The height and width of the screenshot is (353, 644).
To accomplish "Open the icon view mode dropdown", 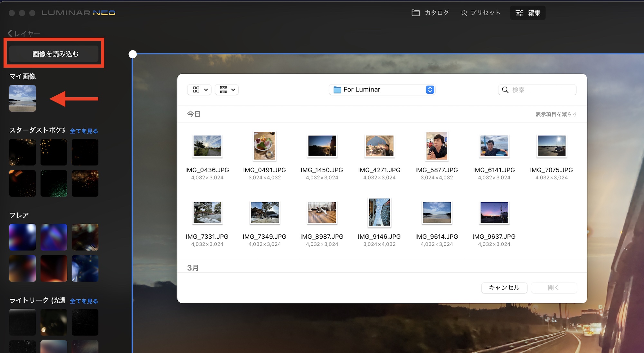I will coord(199,90).
